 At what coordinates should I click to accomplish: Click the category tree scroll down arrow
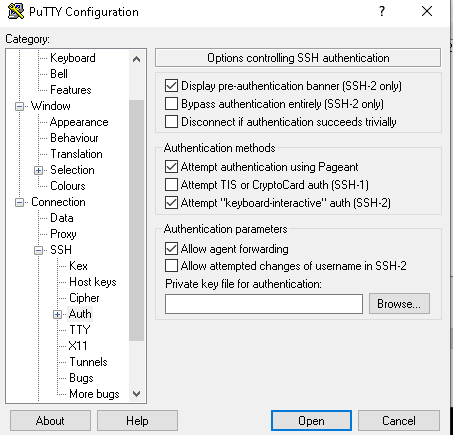[136, 394]
